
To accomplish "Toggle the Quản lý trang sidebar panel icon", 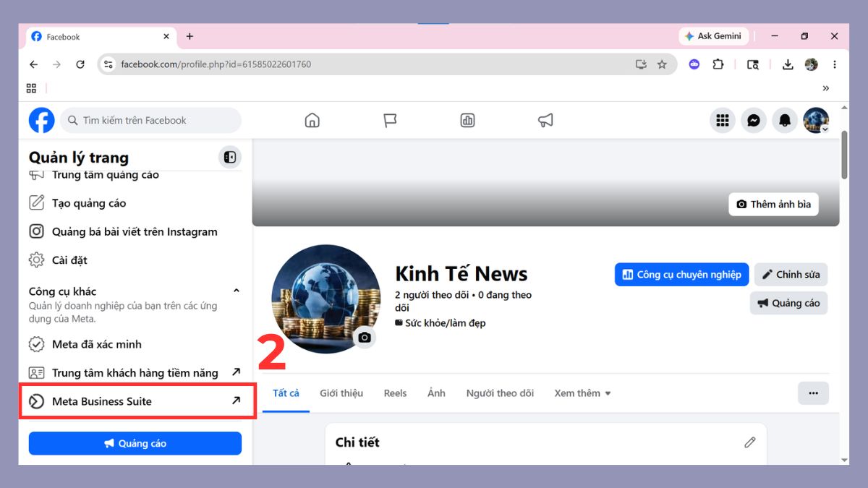I will click(230, 157).
